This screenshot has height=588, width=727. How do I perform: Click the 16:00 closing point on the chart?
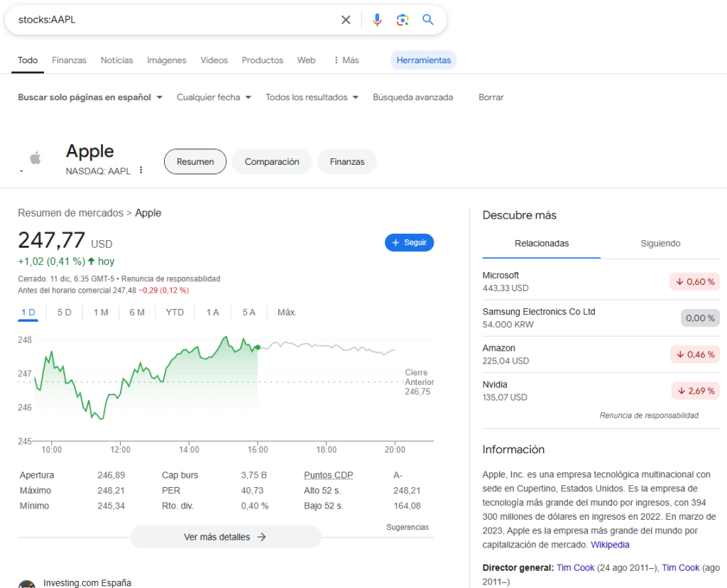point(257,347)
